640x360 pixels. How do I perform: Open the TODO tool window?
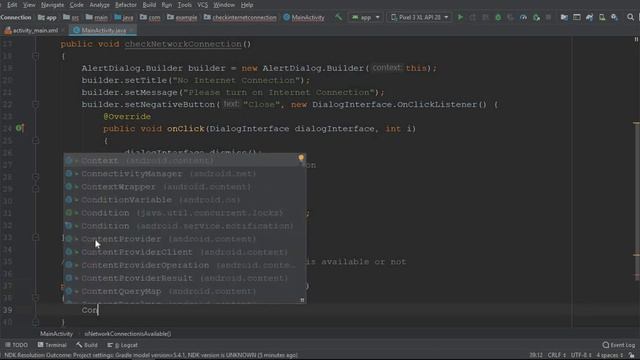[16, 345]
